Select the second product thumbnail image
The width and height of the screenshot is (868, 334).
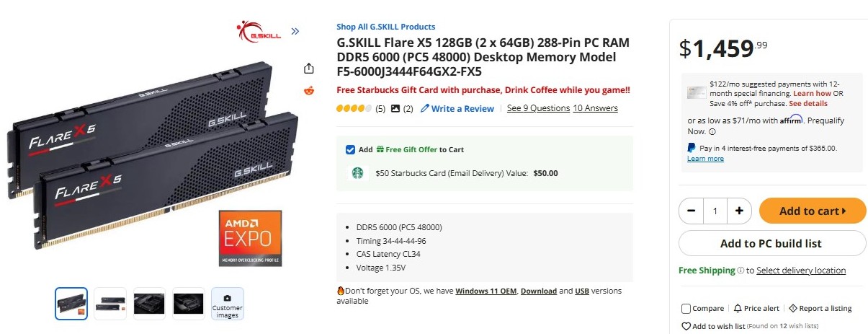click(x=110, y=304)
